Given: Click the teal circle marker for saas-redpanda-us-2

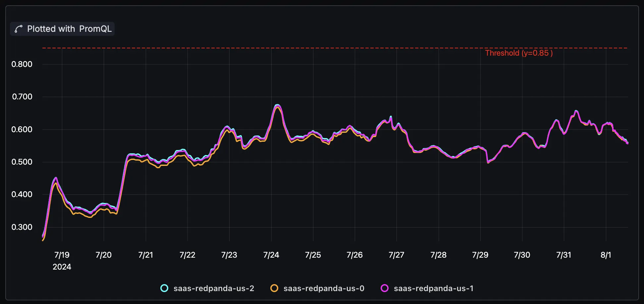Looking at the screenshot, I should point(164,288).
